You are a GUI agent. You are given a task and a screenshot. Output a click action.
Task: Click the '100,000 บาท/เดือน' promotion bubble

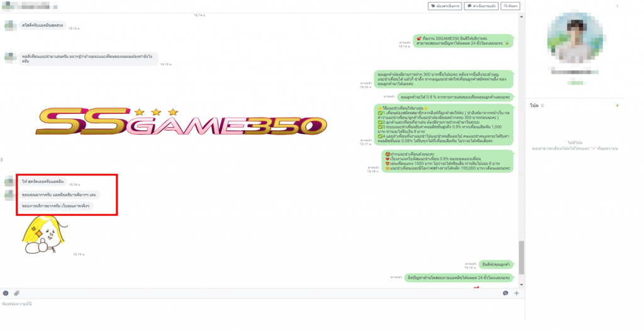click(x=447, y=161)
